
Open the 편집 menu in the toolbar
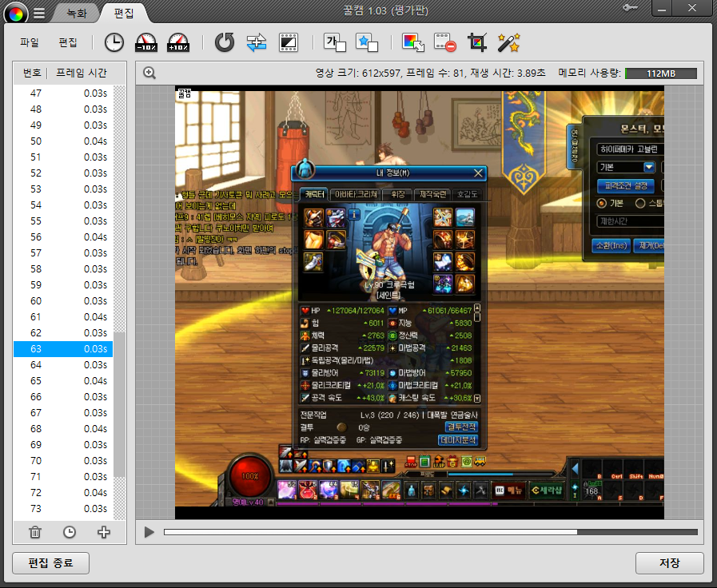pyautogui.click(x=68, y=42)
